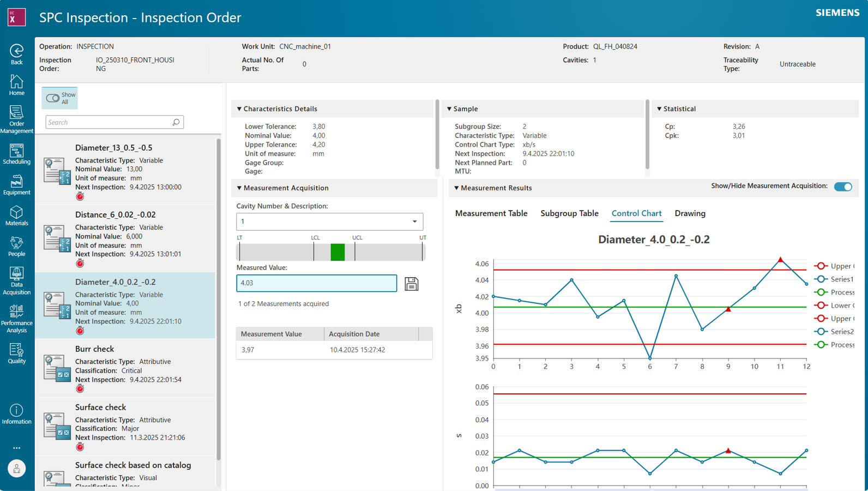Open the Information page

click(17, 414)
